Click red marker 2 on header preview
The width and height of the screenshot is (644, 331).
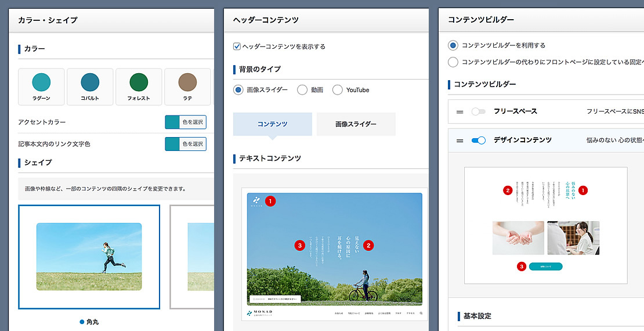[x=368, y=245]
